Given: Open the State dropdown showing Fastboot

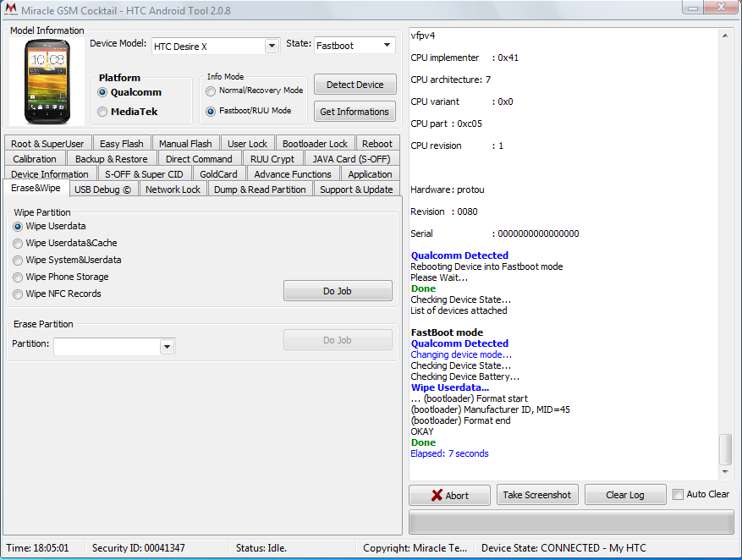Looking at the screenshot, I should click(x=387, y=45).
